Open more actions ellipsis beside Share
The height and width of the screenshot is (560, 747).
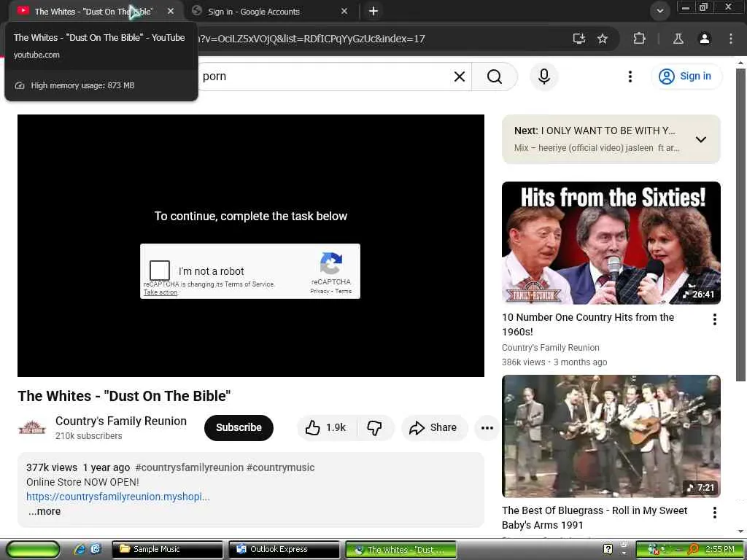[487, 427]
